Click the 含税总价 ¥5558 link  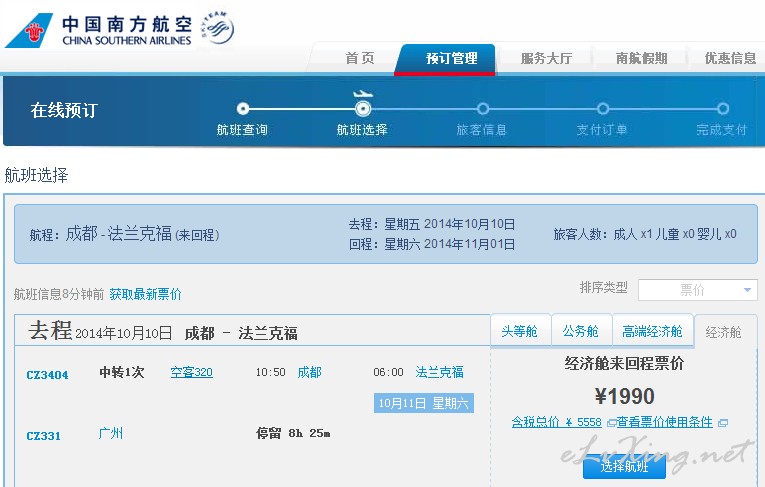[557, 422]
